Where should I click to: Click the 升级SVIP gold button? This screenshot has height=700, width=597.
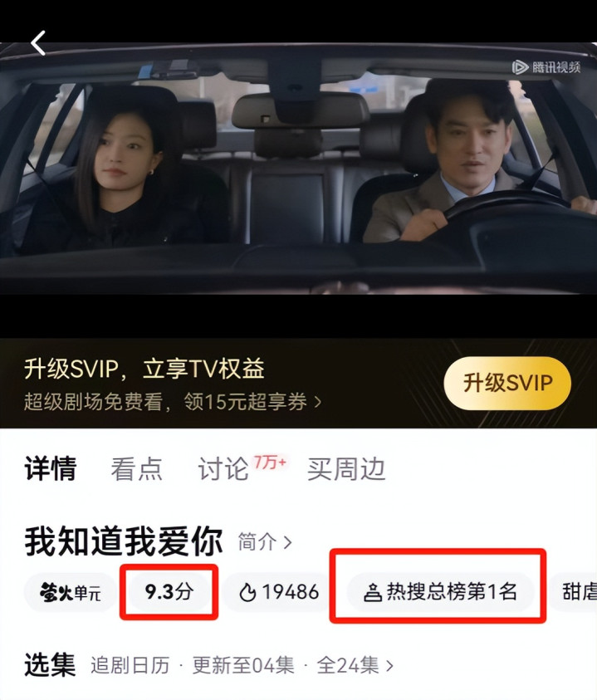pyautogui.click(x=507, y=383)
